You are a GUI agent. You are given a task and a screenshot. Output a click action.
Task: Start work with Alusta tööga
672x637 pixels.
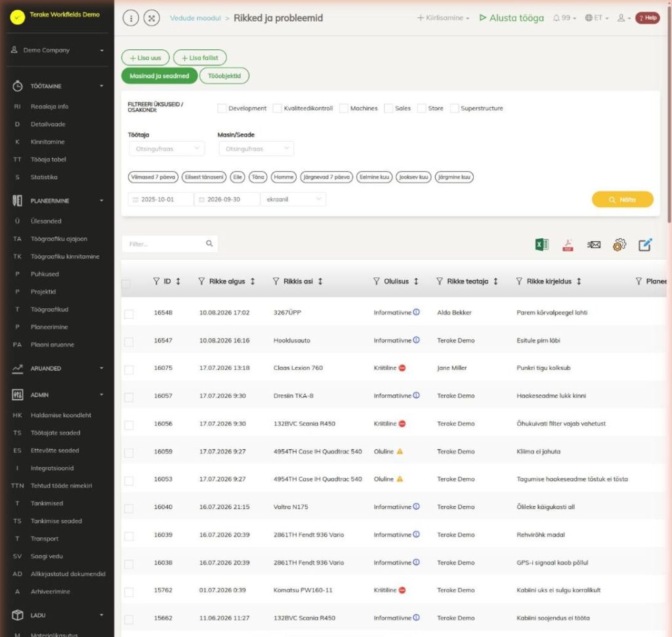click(511, 18)
